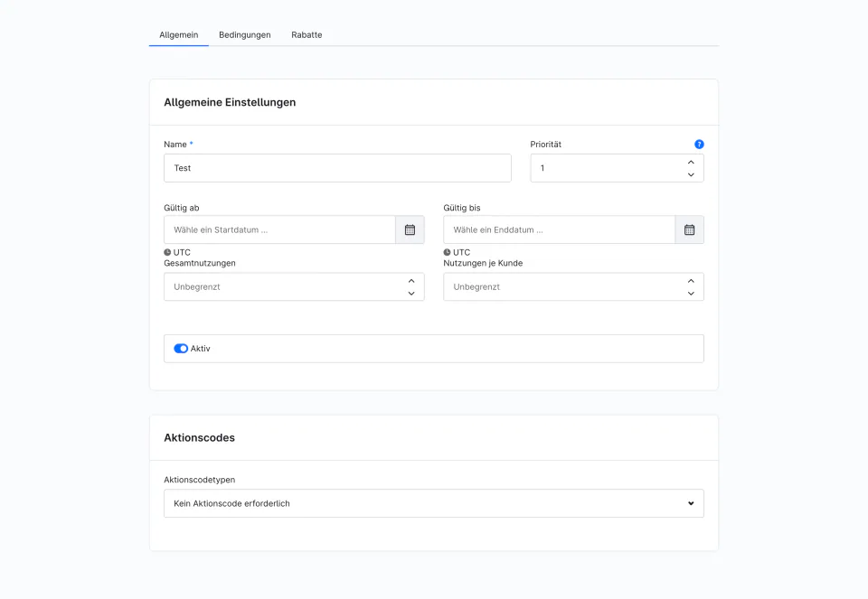This screenshot has width=868, height=599.
Task: Decrease Priorität with down arrow
Action: (x=691, y=174)
